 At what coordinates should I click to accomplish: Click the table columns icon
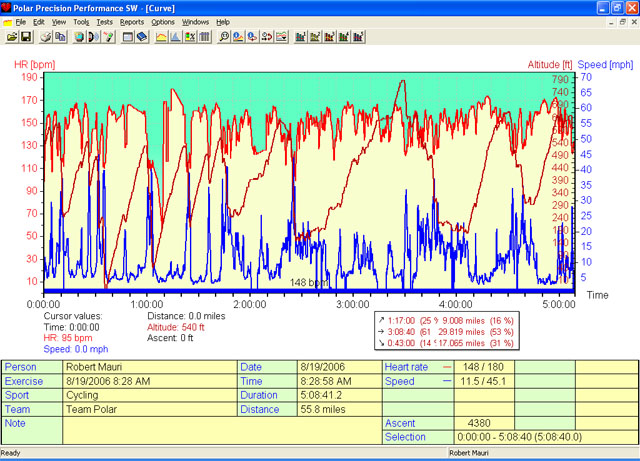204,37
